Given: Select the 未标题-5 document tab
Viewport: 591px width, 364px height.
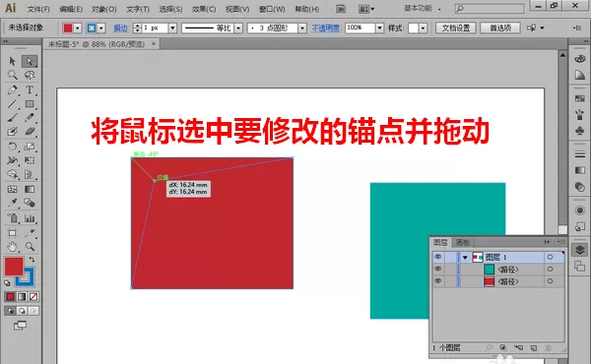Looking at the screenshot, I should [97, 44].
